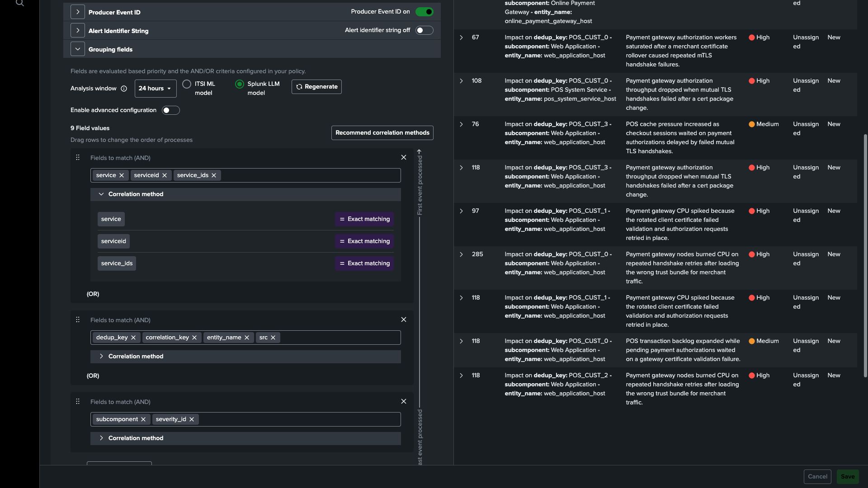The height and width of the screenshot is (488, 868).
Task: Expand the Producer Event ID section
Action: (x=78, y=12)
